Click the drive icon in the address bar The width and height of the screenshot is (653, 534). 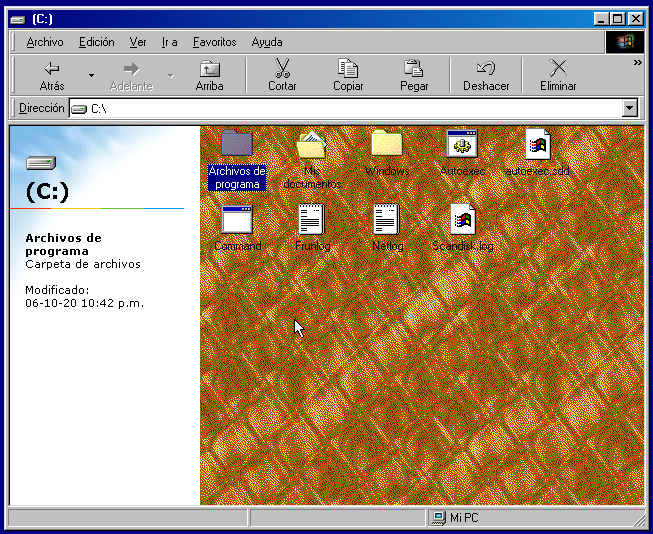(x=79, y=109)
